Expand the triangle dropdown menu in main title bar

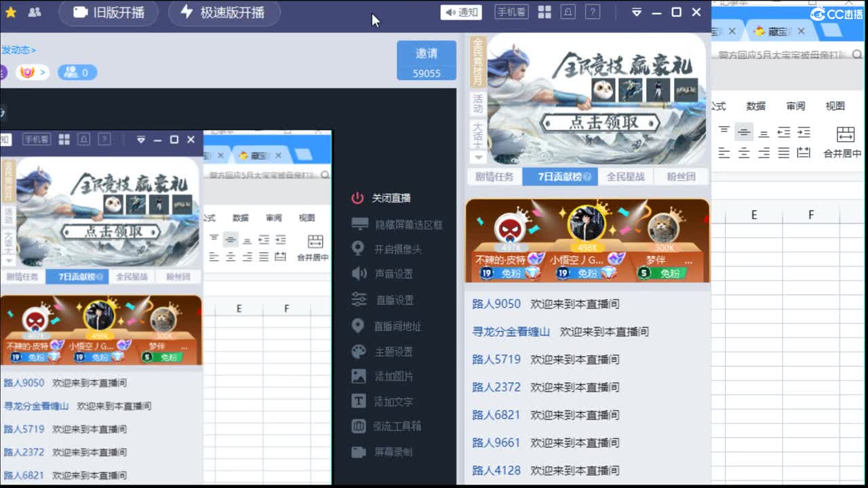(x=637, y=12)
